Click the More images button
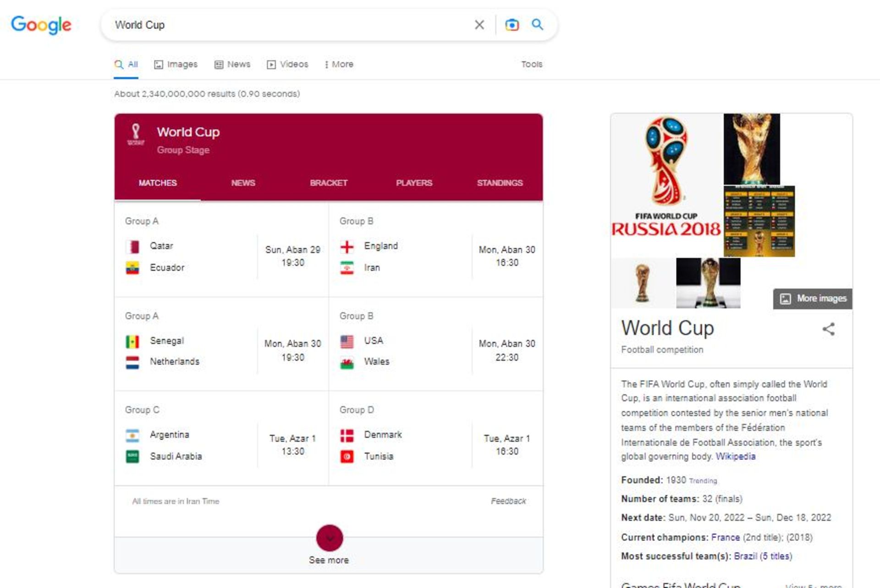Image resolution: width=880 pixels, height=588 pixels. [x=813, y=299]
